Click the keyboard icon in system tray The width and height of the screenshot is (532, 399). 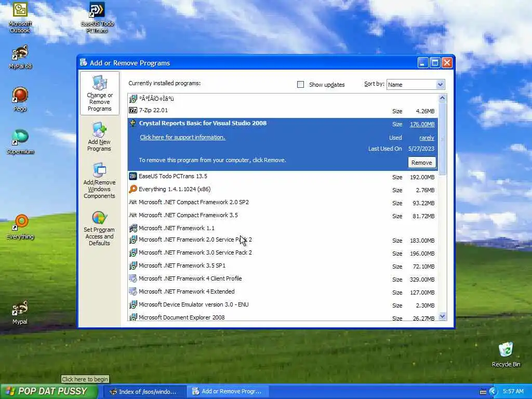pos(483,392)
